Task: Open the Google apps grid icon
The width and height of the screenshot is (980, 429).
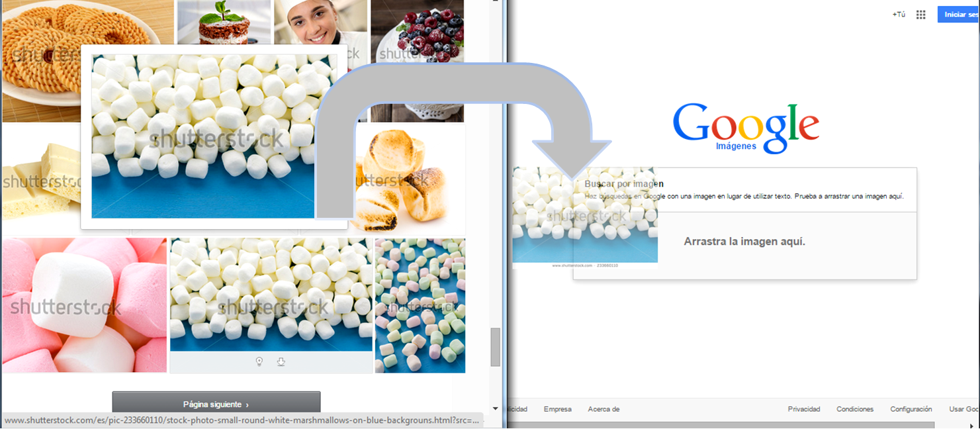Action: point(920,15)
